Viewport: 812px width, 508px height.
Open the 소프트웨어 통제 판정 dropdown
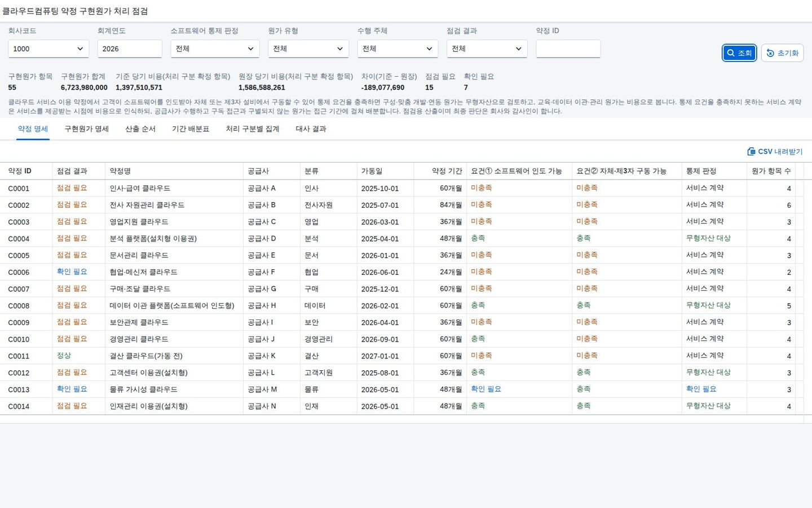coord(215,49)
